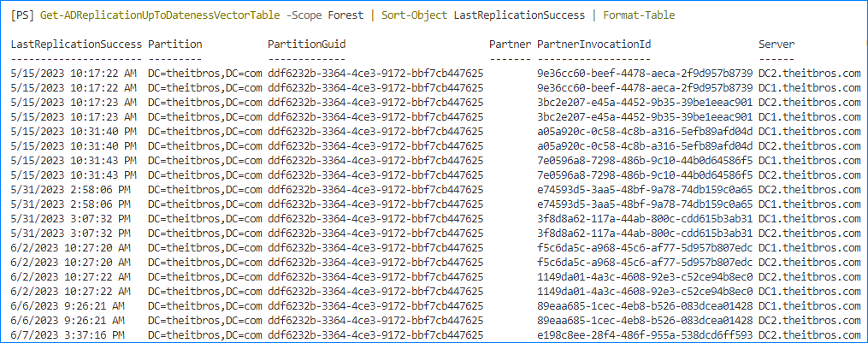
Task: Click the Partner column header
Action: pyautogui.click(x=511, y=44)
